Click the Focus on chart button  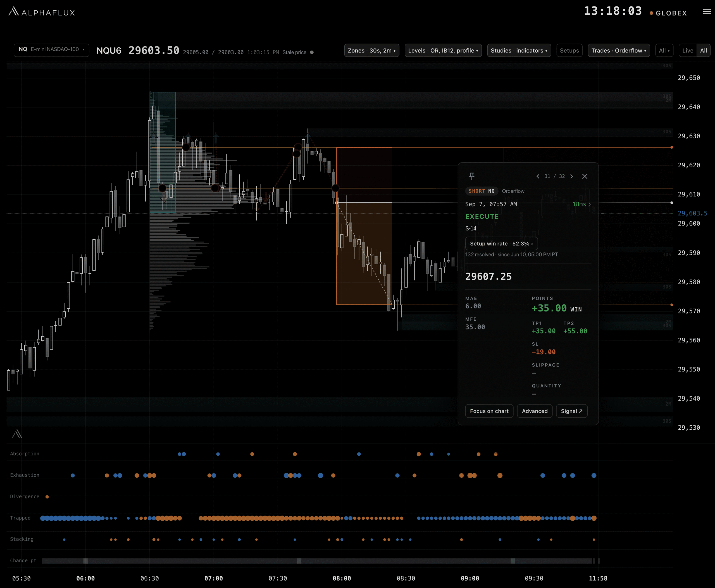click(489, 411)
